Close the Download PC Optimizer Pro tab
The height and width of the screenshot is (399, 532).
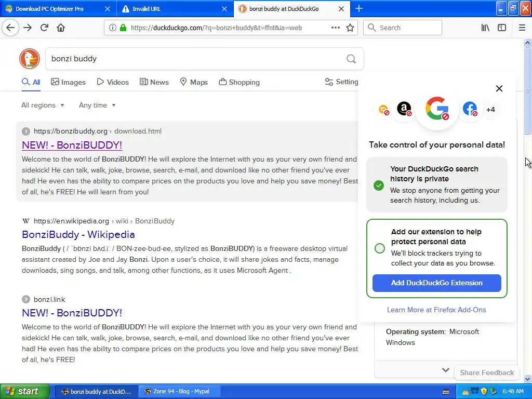(107, 9)
